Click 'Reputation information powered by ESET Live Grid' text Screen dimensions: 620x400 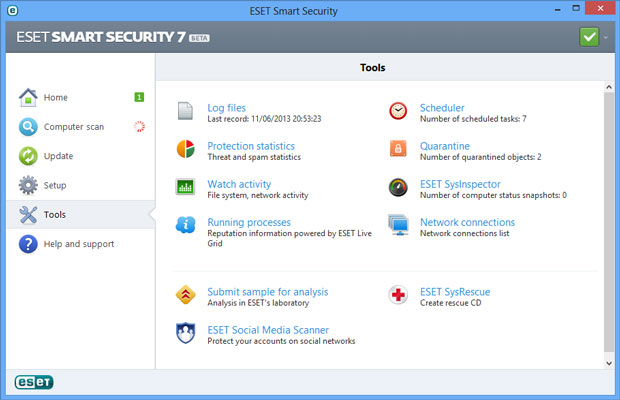290,238
